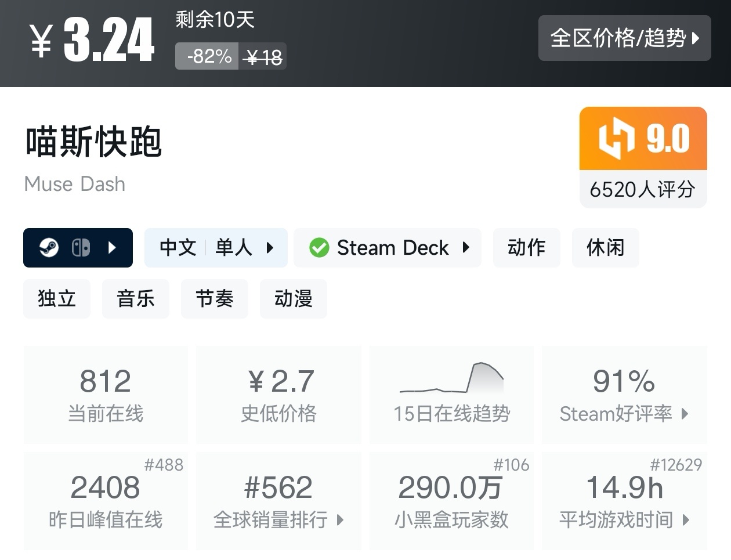This screenshot has height=560, width=731.
Task: Select the 休闲 tag
Action: click(606, 248)
